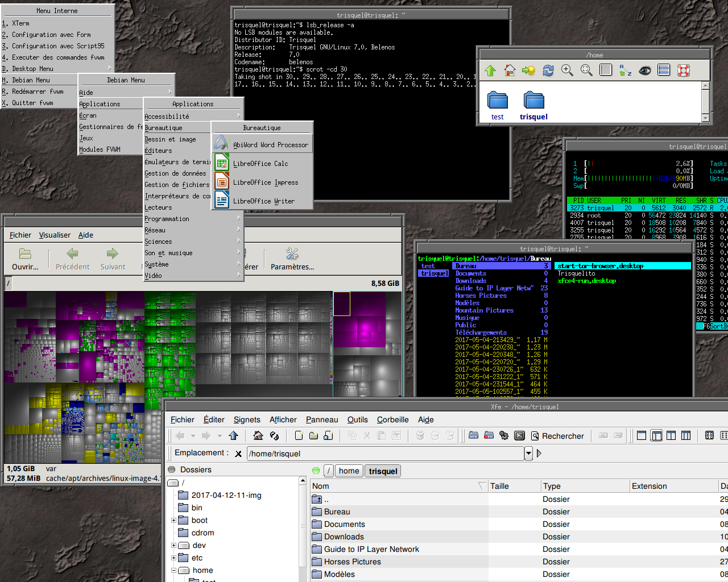The width and height of the screenshot is (728, 582).
Task: Click scroll-up arrow of Xfe folder tree
Action: coord(303,481)
